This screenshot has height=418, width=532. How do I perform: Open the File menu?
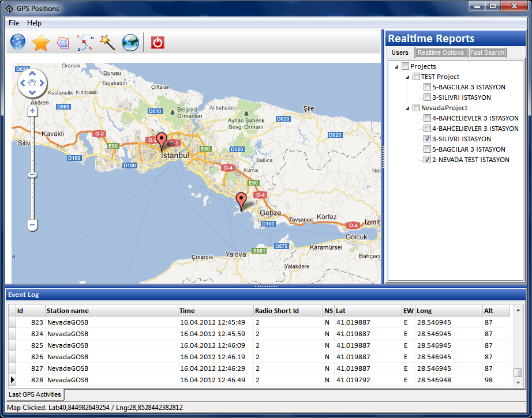point(14,23)
